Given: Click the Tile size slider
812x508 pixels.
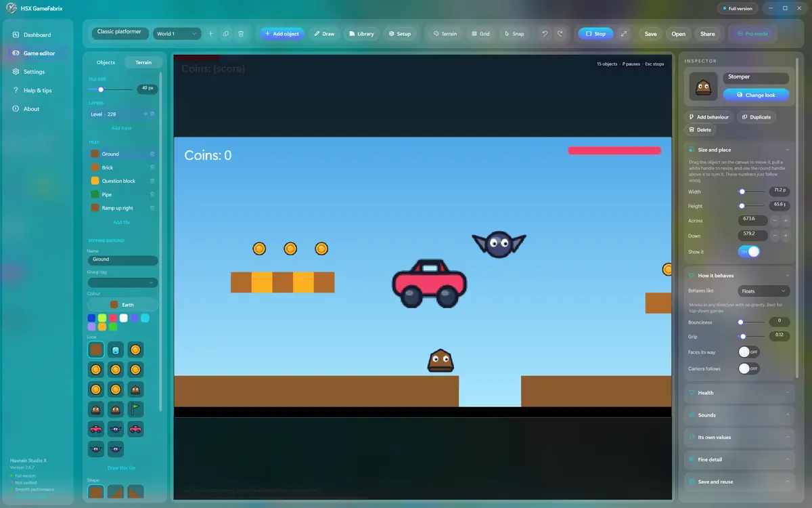Looking at the screenshot, I should coord(110,89).
